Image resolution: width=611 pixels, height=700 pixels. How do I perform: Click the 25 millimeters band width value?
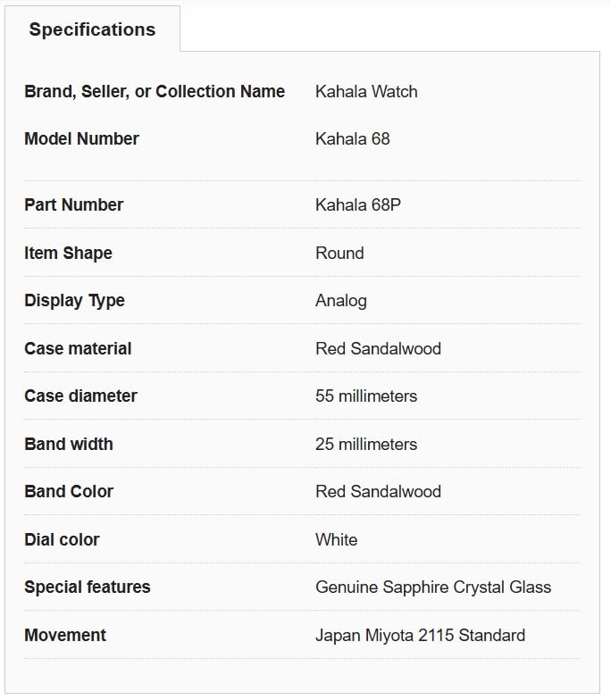pos(366,444)
